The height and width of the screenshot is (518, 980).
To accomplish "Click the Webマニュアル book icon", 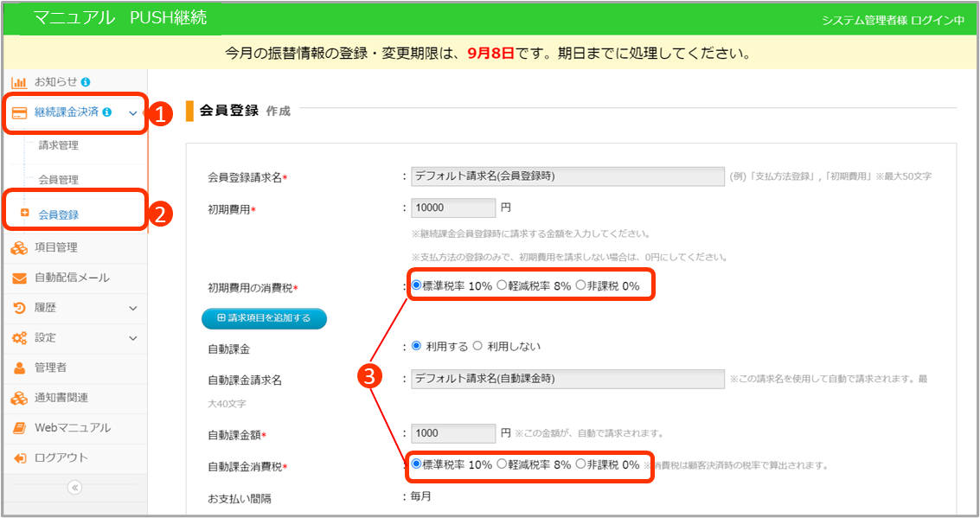I will coord(19,428).
